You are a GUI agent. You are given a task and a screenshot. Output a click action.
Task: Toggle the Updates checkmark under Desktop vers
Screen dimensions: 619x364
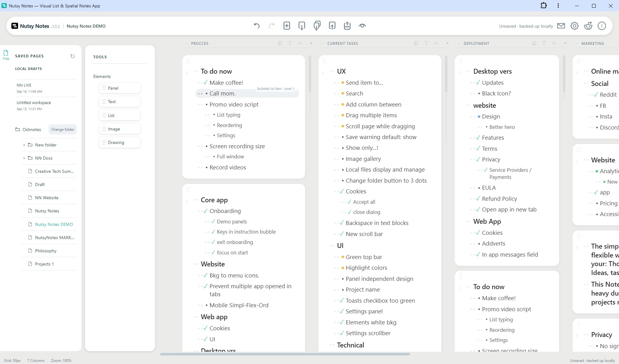pos(478,83)
